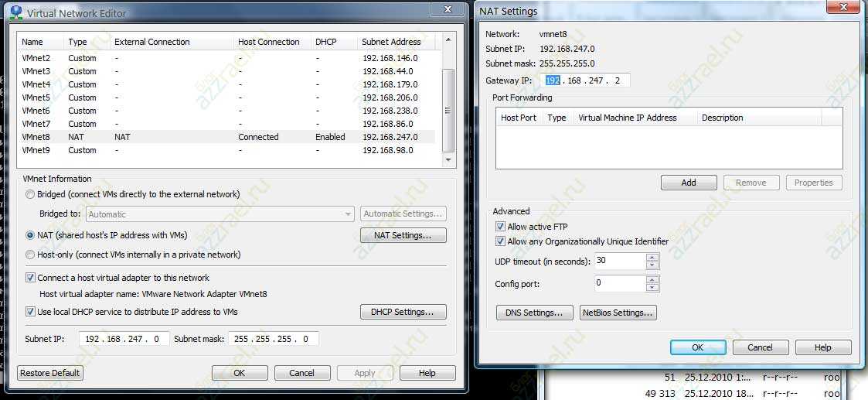Screen dimensions: 868x400
Task: Select VMnet9 row in network list
Action: [x=226, y=150]
